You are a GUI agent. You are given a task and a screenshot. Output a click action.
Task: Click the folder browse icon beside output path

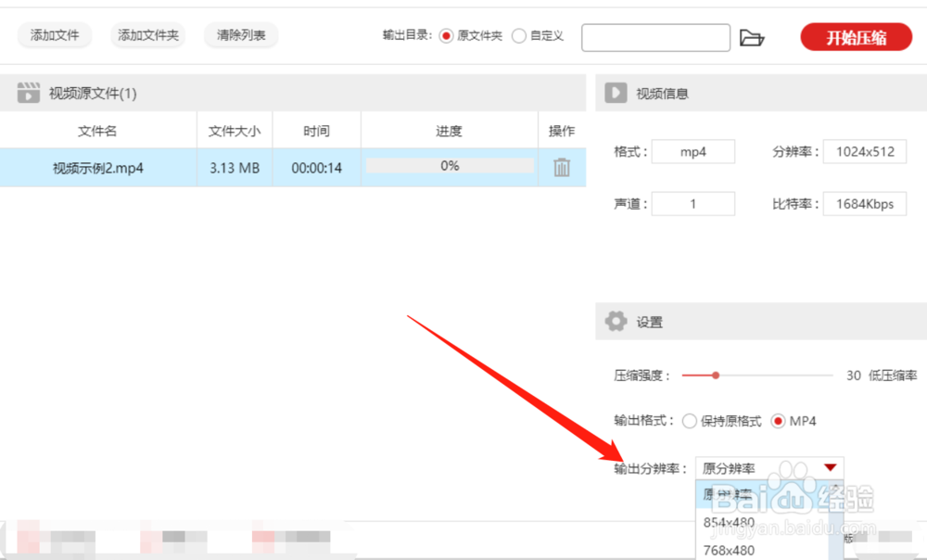[753, 37]
